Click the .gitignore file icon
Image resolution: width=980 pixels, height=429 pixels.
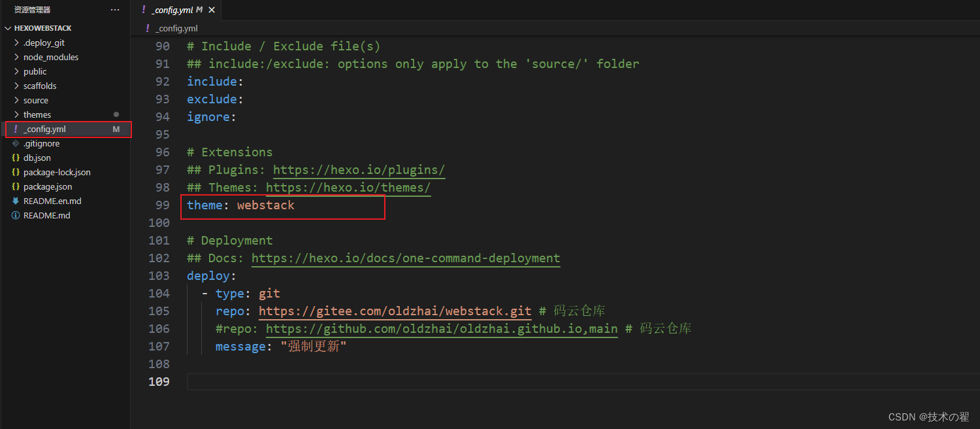[x=16, y=143]
